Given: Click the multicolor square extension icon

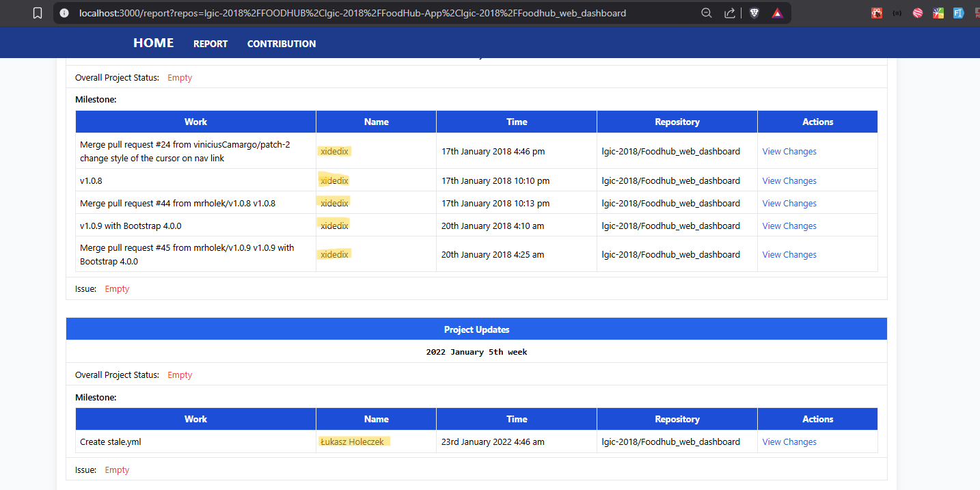Looking at the screenshot, I should 938,13.
